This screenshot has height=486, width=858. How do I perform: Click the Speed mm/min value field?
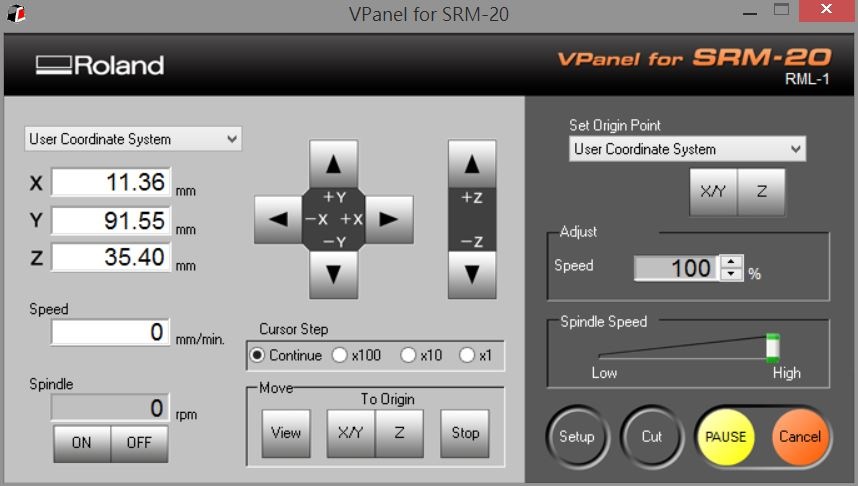point(111,332)
